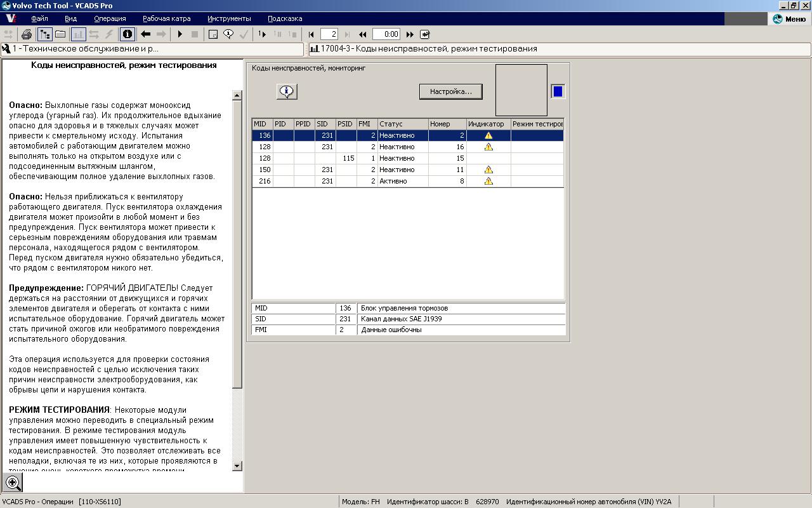Screen dimensions: 812x508
Task: Click the info speech bubble button in monitoring panel
Action: click(x=287, y=91)
